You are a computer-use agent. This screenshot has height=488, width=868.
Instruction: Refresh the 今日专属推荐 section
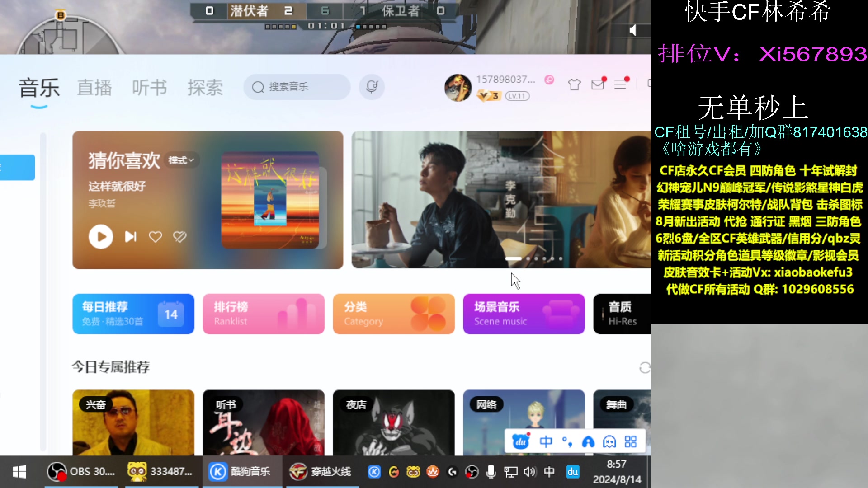[645, 368]
